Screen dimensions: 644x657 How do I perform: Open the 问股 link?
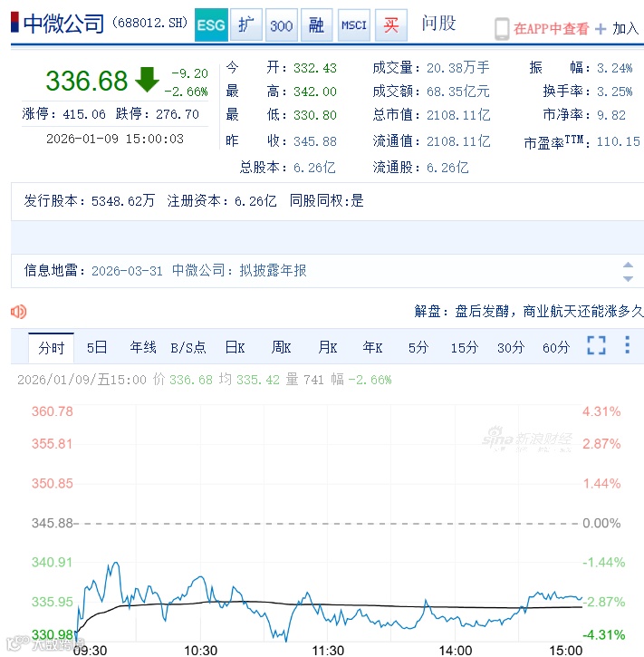click(438, 23)
